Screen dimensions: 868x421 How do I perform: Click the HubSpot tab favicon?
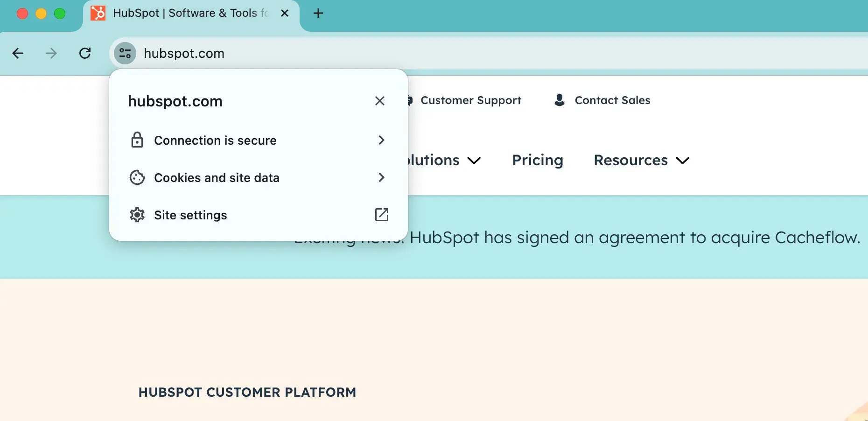[98, 13]
